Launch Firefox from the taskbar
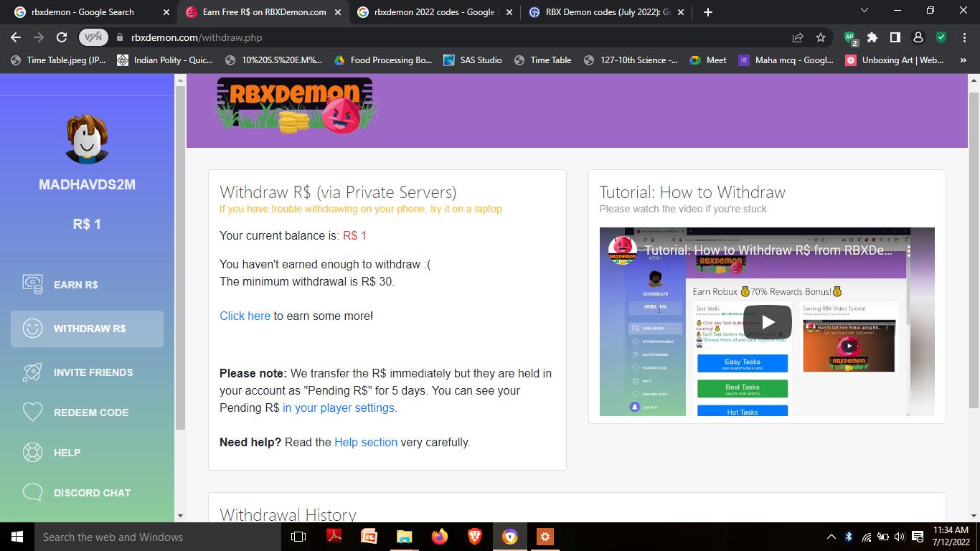 (440, 537)
